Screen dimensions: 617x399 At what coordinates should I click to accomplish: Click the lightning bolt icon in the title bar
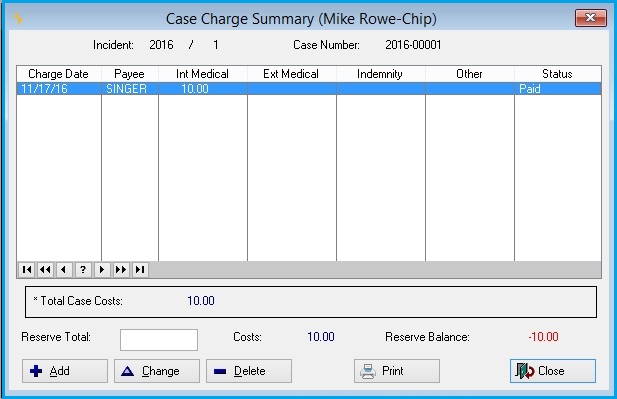18,18
